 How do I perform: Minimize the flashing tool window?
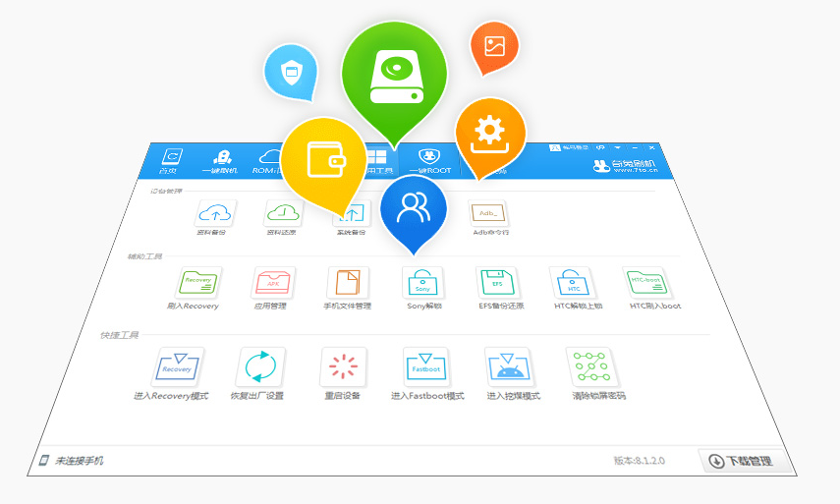pos(635,147)
